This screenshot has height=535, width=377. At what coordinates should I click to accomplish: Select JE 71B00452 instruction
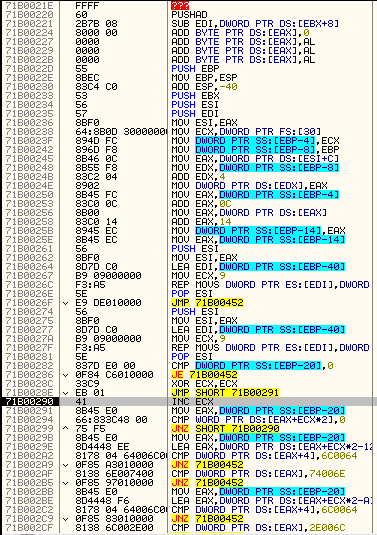click(204, 375)
